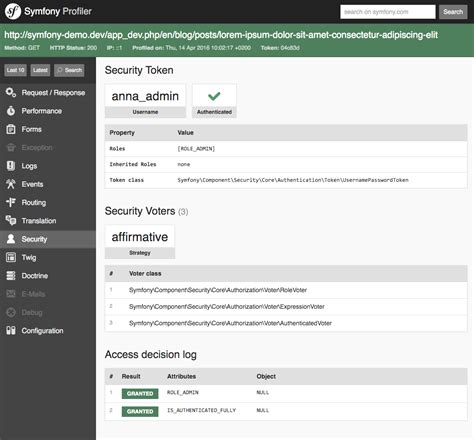Click the Method GET text
This screenshot has height=440, width=474.
point(22,48)
